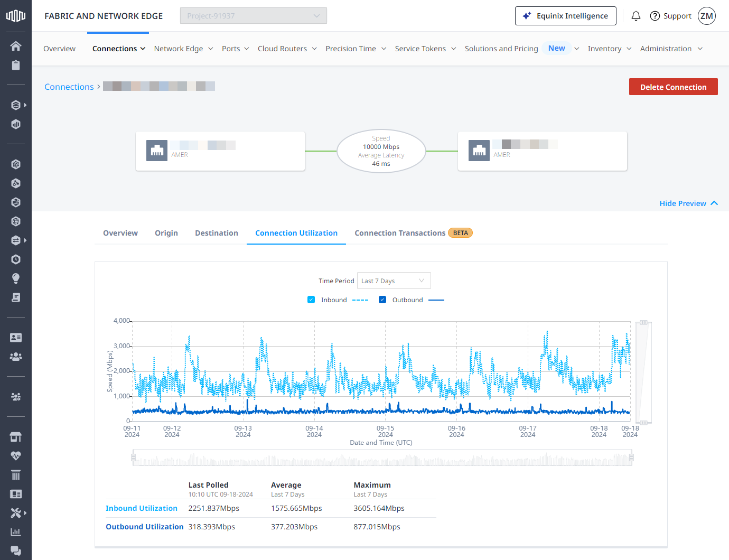Open the chart report sidebar icon
This screenshot has width=729, height=560.
[x=16, y=532]
